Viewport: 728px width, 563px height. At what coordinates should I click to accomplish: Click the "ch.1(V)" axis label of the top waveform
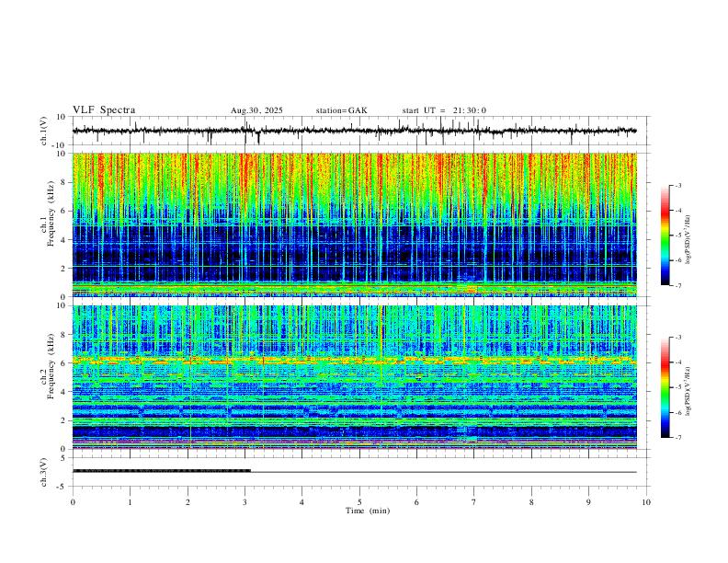coord(44,131)
